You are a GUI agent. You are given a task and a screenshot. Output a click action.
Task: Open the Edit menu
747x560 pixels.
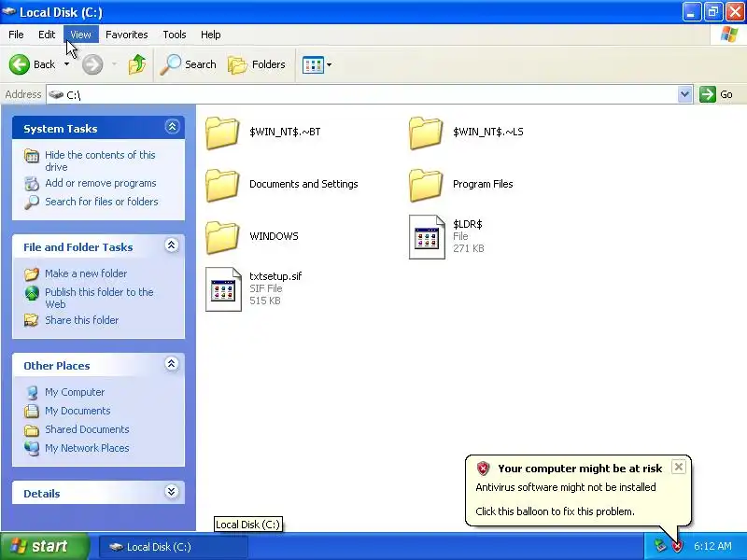click(x=47, y=35)
